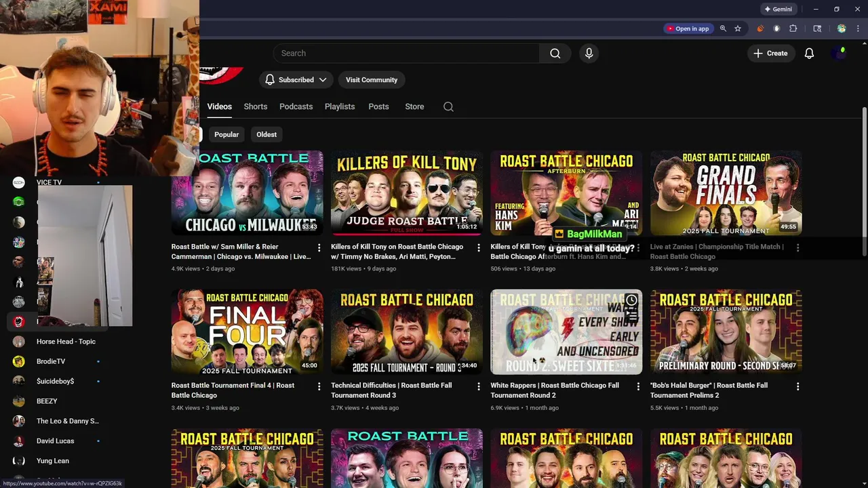Screen dimensions: 868x488
Task: Open options menu for White Rappers video
Action: (x=637, y=386)
